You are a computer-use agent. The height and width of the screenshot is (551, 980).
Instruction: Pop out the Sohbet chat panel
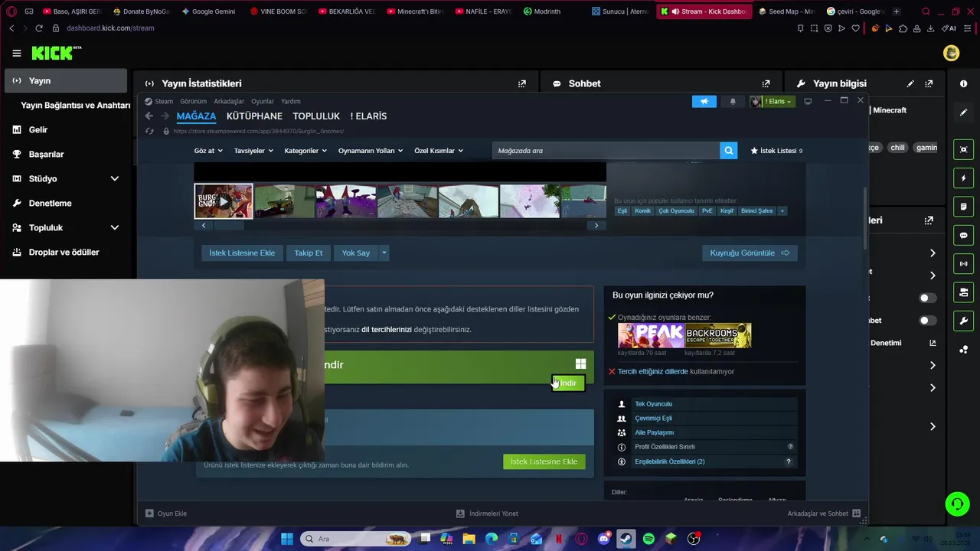click(x=766, y=83)
